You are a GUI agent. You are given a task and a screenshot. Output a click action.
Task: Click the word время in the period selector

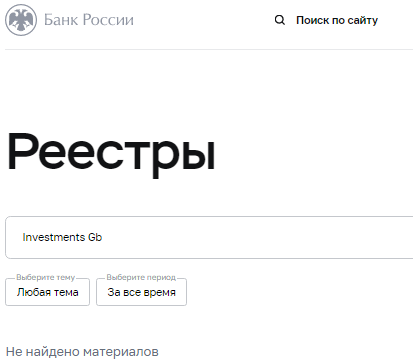[160, 293]
